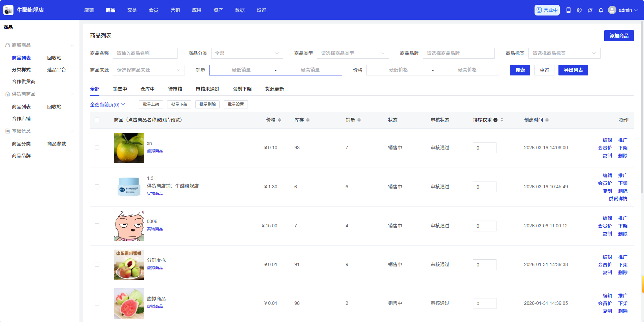Click the mobile phone preview icon

[568, 10]
